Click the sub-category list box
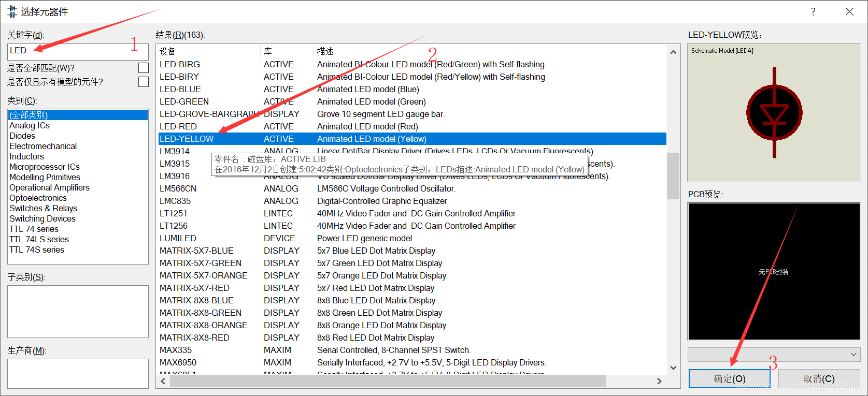The width and height of the screenshot is (868, 396). 78,312
